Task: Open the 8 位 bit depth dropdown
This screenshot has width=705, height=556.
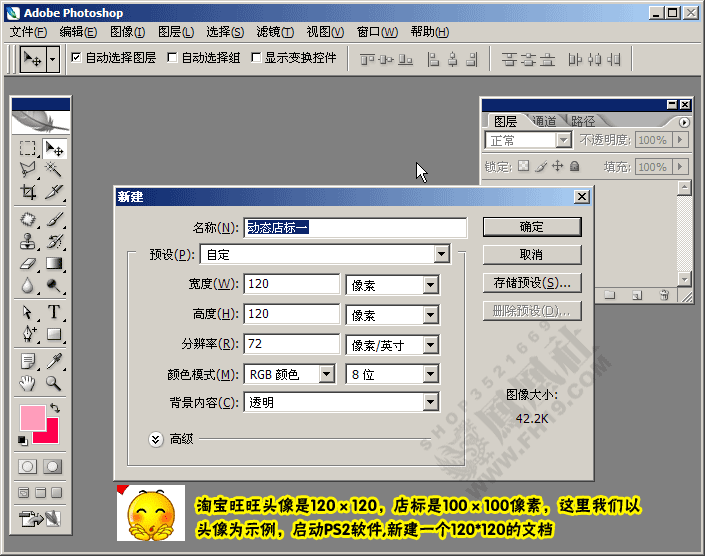Action: [x=430, y=374]
